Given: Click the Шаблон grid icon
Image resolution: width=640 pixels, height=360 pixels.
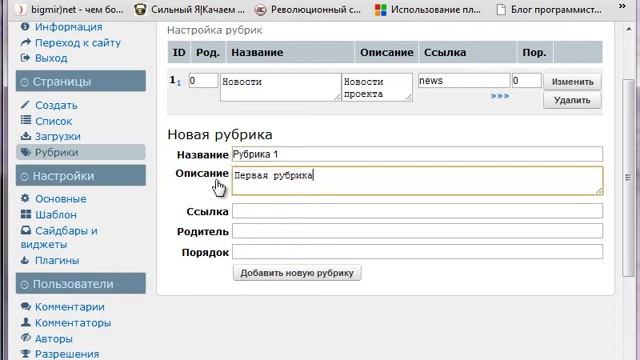Looking at the screenshot, I should tap(26, 214).
